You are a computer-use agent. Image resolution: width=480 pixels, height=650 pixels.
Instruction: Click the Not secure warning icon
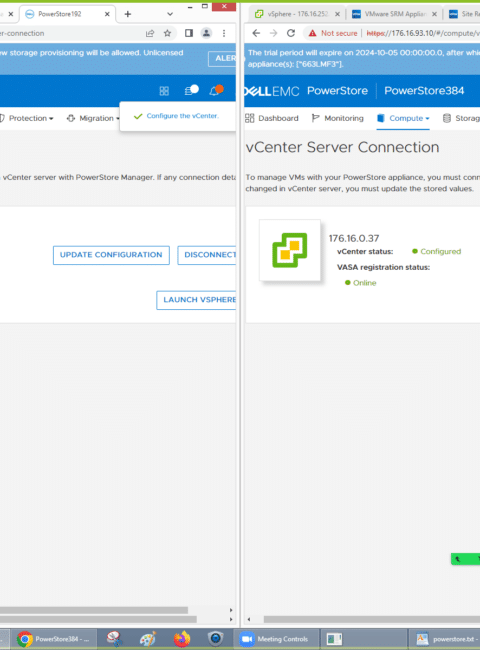pyautogui.click(x=313, y=33)
